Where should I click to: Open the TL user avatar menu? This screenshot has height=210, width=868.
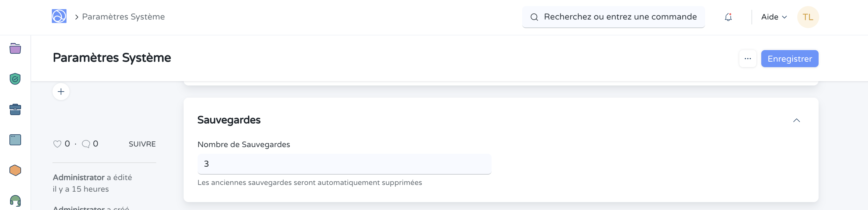[808, 17]
